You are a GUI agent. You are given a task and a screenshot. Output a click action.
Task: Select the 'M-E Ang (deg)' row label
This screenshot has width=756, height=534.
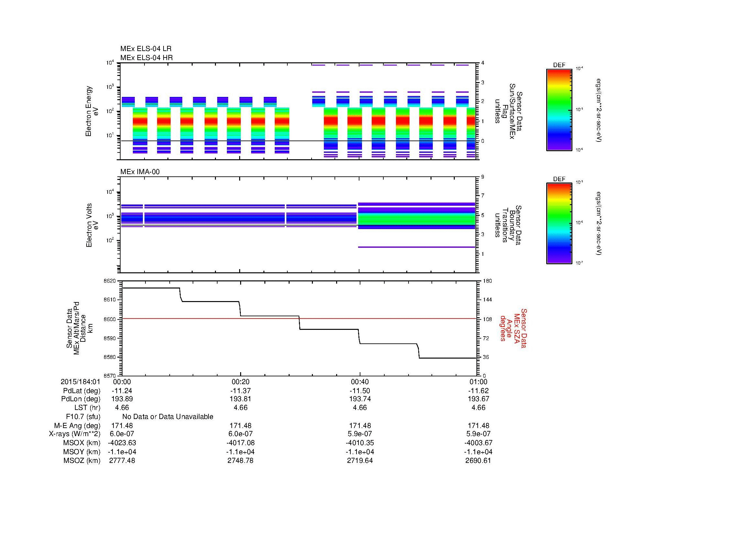77,425
